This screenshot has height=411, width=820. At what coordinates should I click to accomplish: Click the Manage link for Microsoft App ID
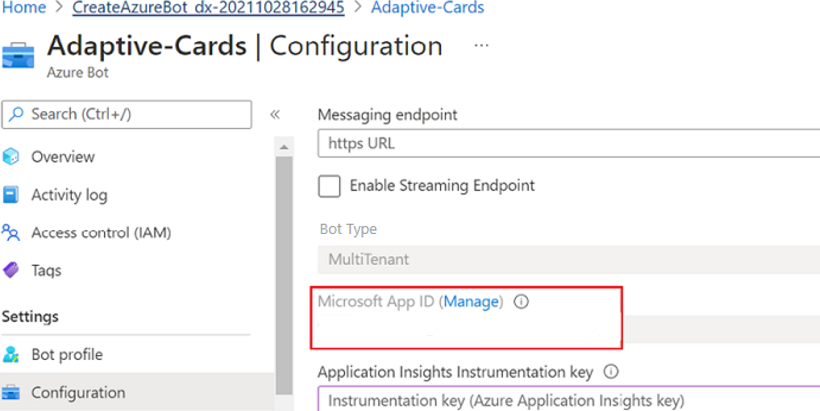(471, 302)
